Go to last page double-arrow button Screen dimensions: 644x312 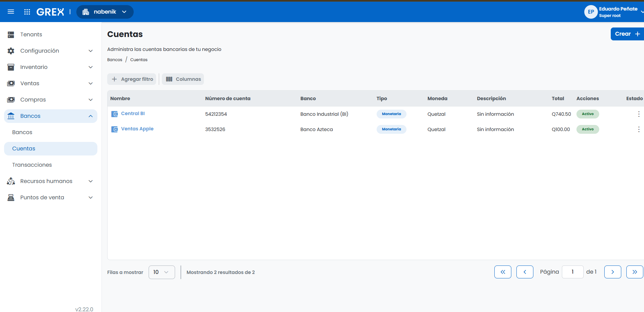634,272
